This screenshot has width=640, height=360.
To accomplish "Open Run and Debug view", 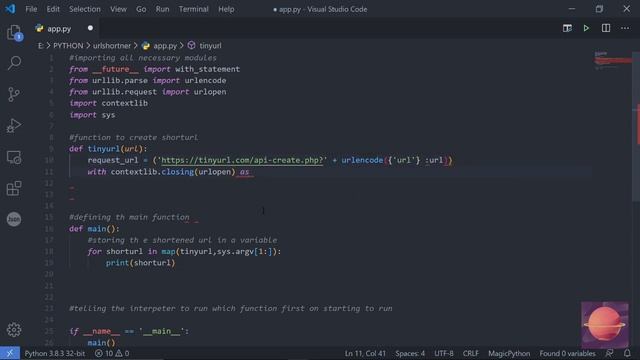I will pyautogui.click(x=14, y=126).
